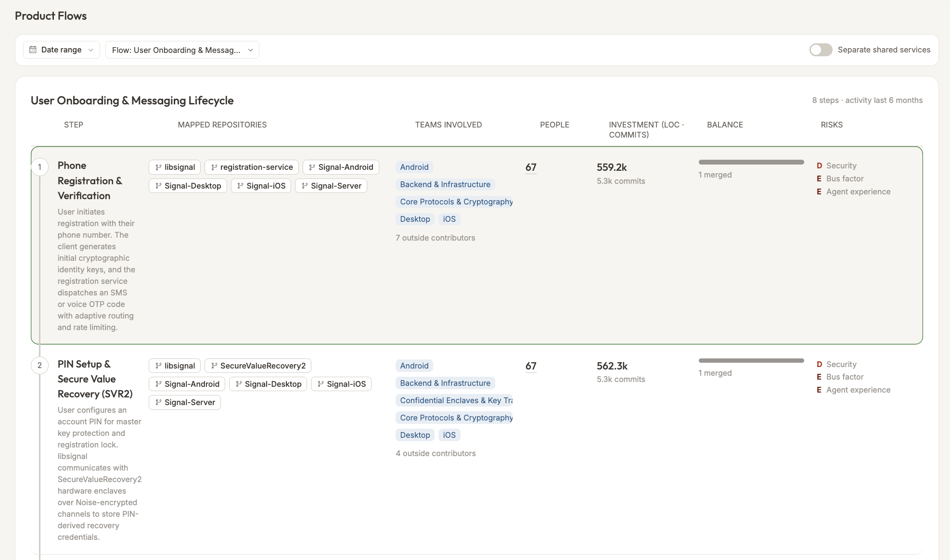
Task: Open Signal-Desktop repo in PIN Setup step
Action: click(268, 384)
